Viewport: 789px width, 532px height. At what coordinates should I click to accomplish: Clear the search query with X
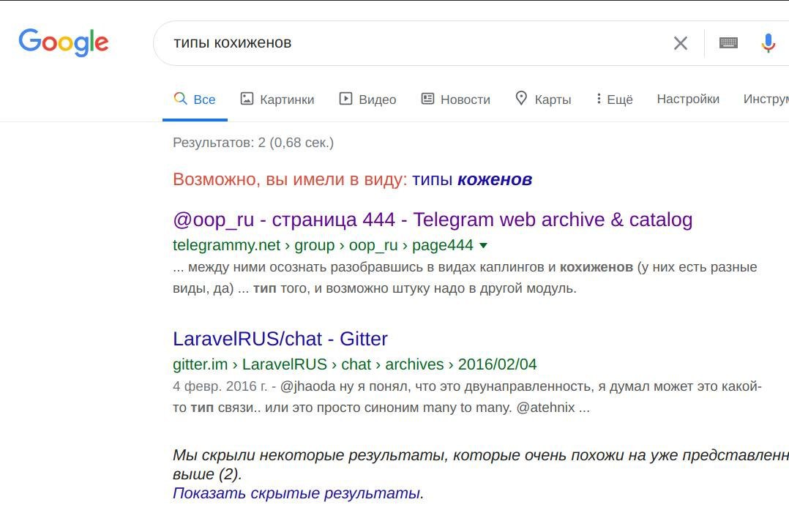click(681, 43)
